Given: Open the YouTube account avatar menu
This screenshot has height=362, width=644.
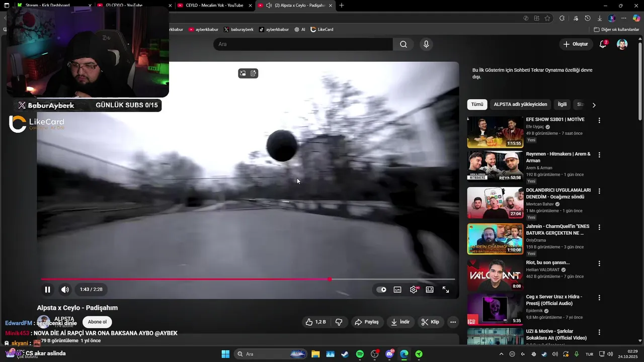Looking at the screenshot, I should coord(622,44).
